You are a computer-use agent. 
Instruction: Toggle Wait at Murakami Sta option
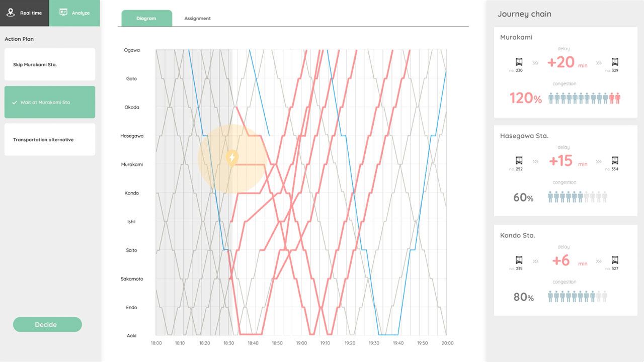[x=50, y=102]
